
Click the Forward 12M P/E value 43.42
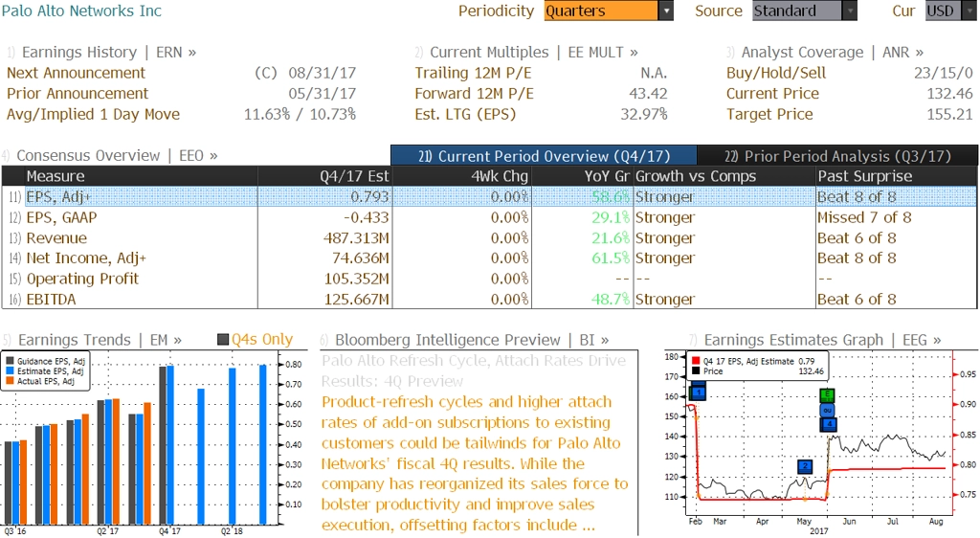coord(648,93)
